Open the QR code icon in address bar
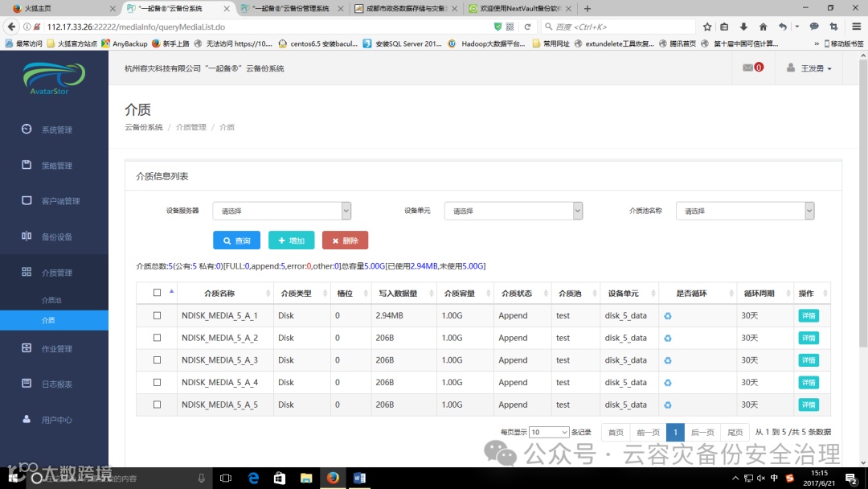The width and height of the screenshot is (868, 489). tap(510, 27)
